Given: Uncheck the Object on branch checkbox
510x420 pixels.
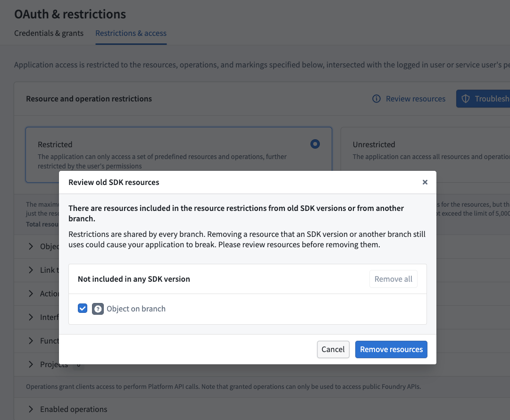Looking at the screenshot, I should pyautogui.click(x=83, y=308).
